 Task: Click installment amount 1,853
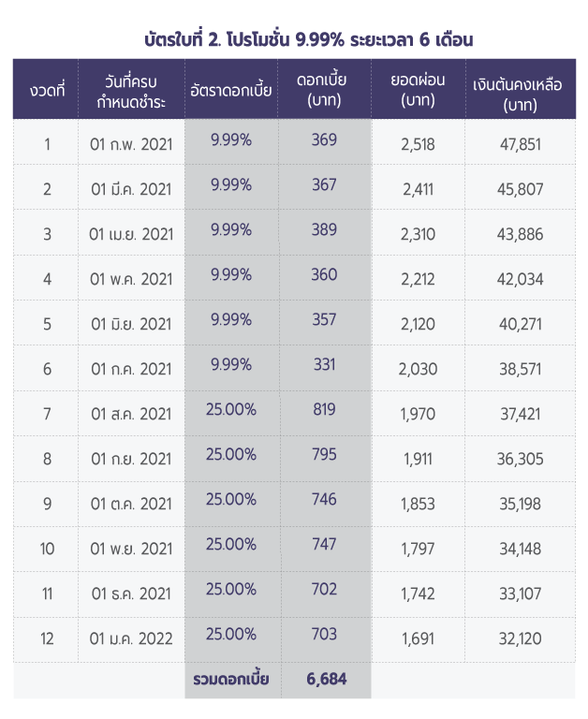point(418,504)
